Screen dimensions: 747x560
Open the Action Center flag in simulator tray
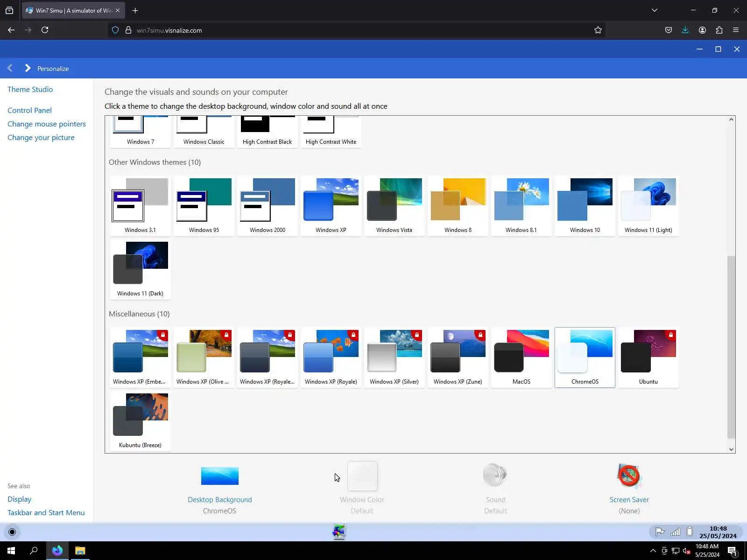coord(660,532)
